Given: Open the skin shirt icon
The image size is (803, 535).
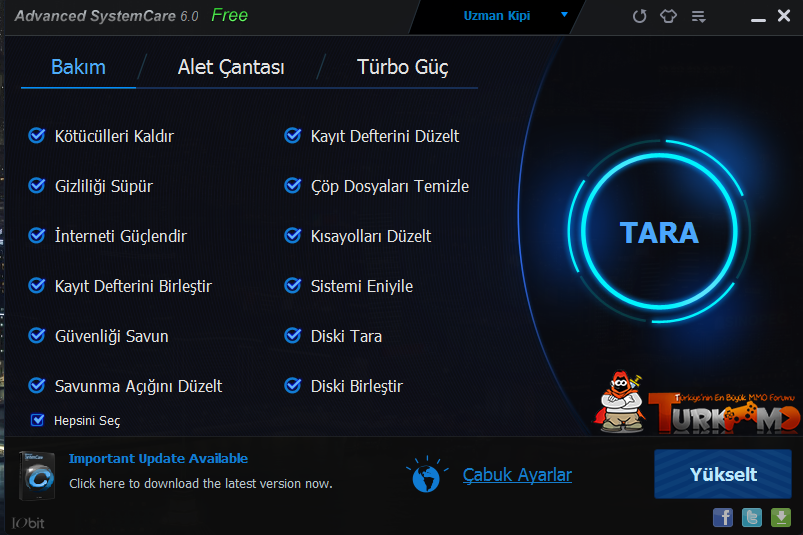Looking at the screenshot, I should 668,16.
